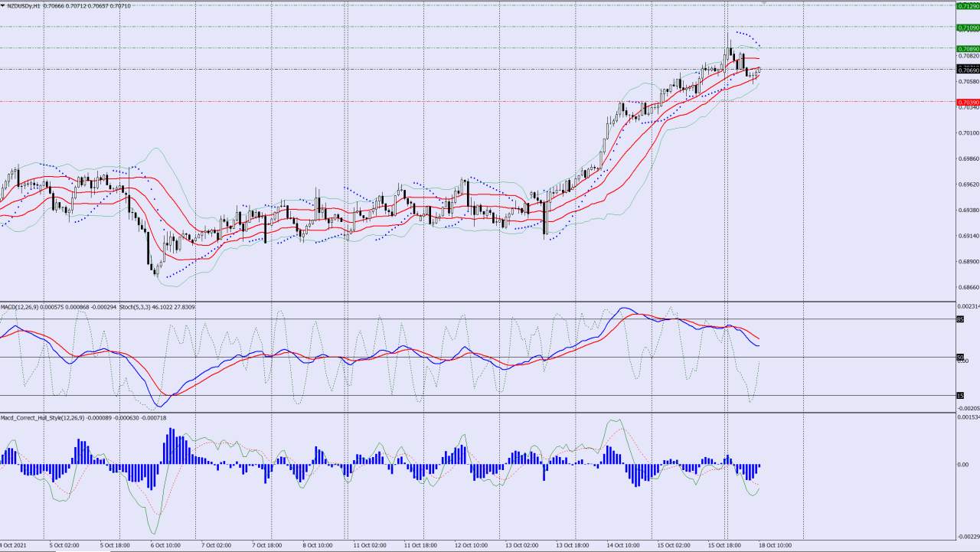Click the Macd_Correct_Hull_Style(12,26,9) indicator label
Screen dimensions: 980x552
(43, 418)
